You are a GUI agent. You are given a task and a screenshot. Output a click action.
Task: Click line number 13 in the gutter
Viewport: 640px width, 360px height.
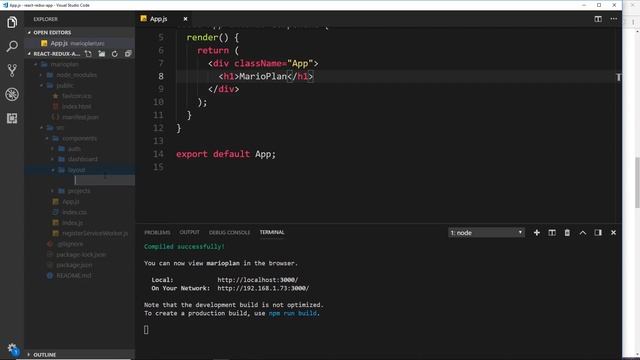coord(158,141)
